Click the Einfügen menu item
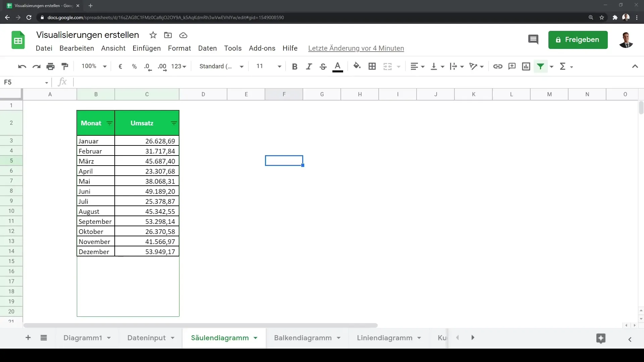Viewport: 644px width, 362px height. (x=146, y=48)
